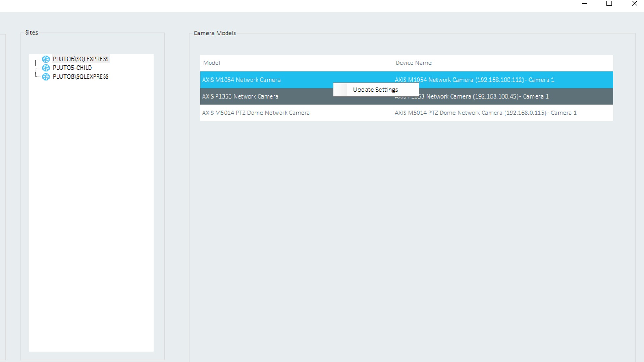Screen dimensions: 644x362
Task: Select the AXIS M5014 PTZ Dome Network Camera model
Action: click(x=256, y=113)
